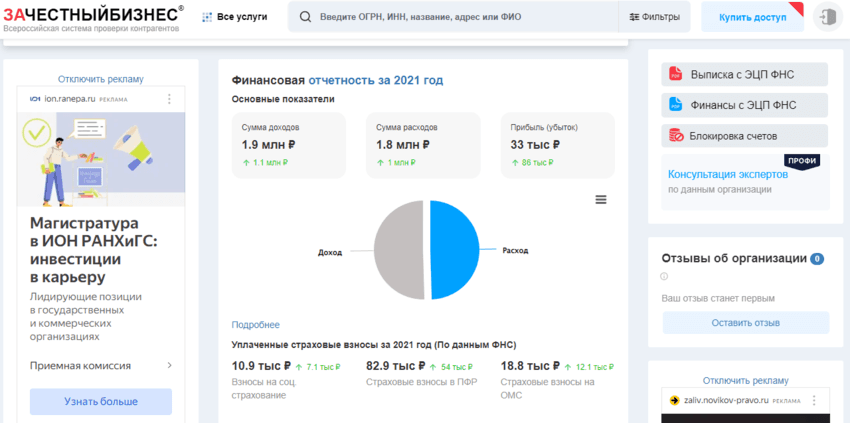The image size is (850, 423).
Task: Click the Блокировка счетов blocked icon
Action: tap(675, 136)
